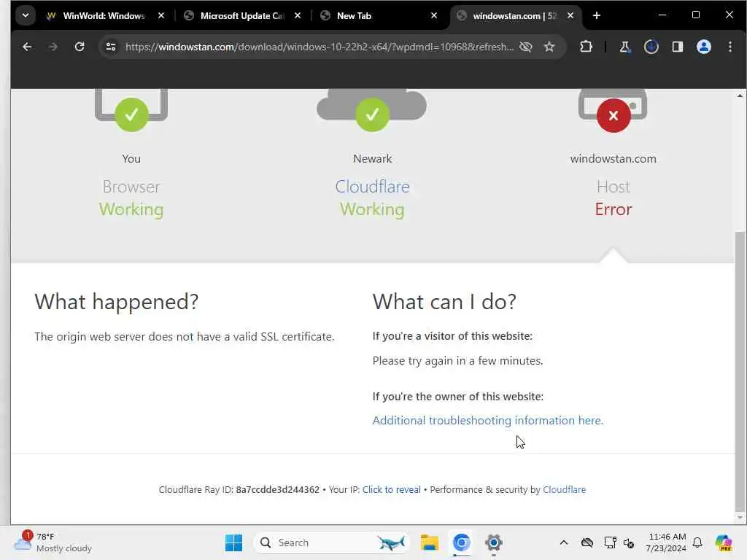Click the scrollbar up arrow
This screenshot has width=747, height=560.
740,96
